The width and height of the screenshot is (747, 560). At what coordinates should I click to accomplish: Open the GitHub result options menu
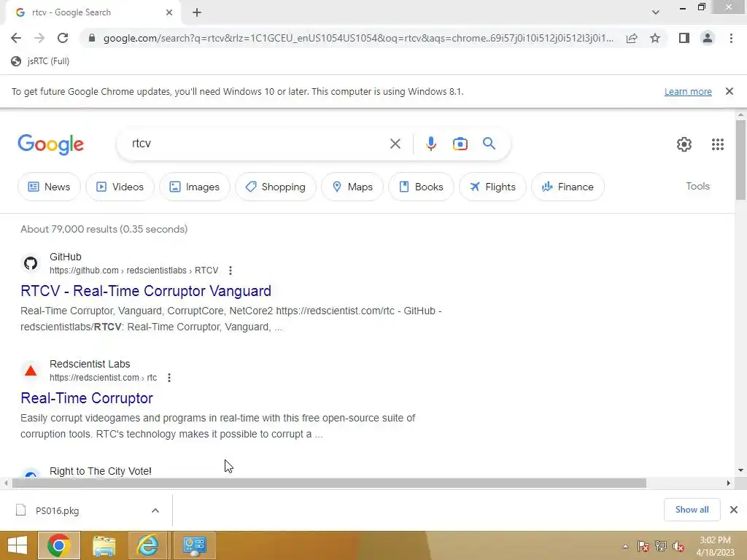click(x=230, y=271)
